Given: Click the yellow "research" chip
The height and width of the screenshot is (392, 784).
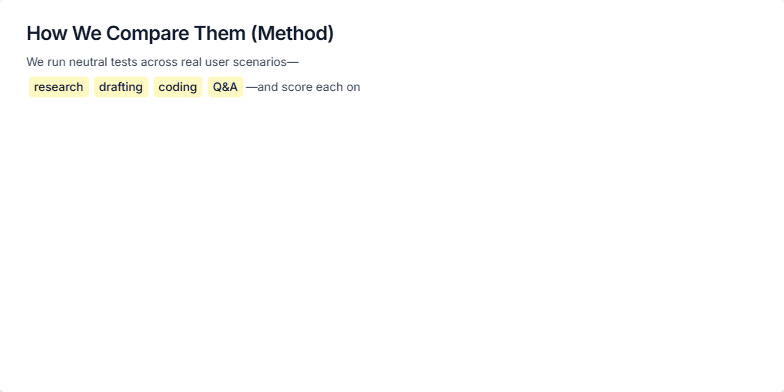Looking at the screenshot, I should [x=58, y=87].
